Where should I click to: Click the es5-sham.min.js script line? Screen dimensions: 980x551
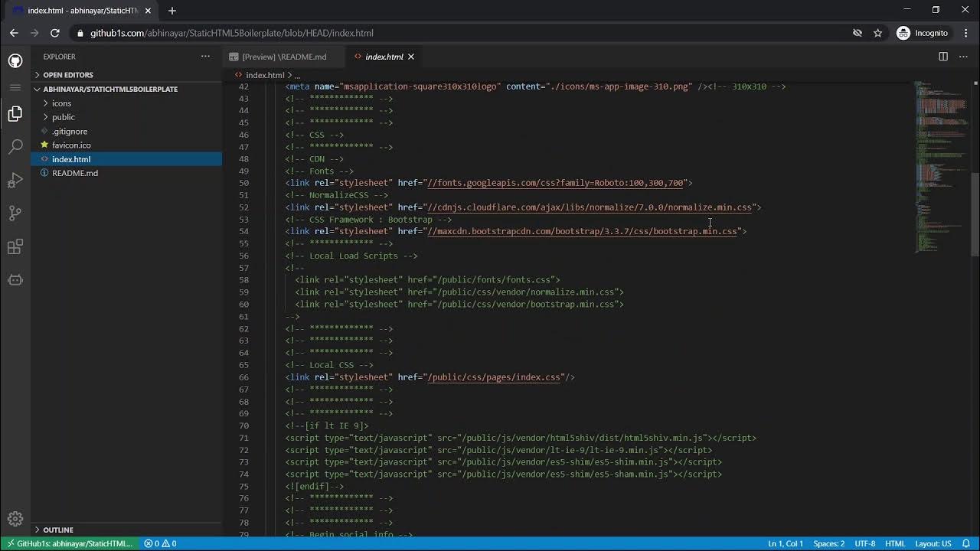coord(504,474)
